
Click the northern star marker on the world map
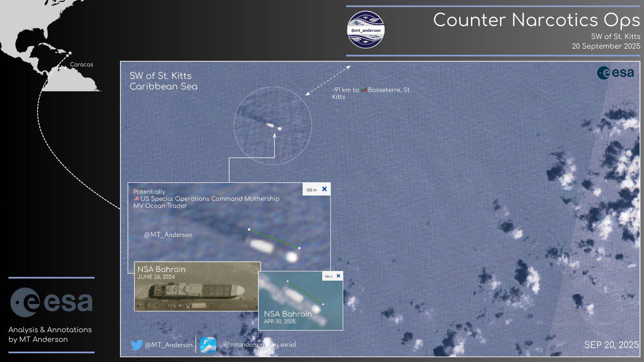(x=70, y=53)
